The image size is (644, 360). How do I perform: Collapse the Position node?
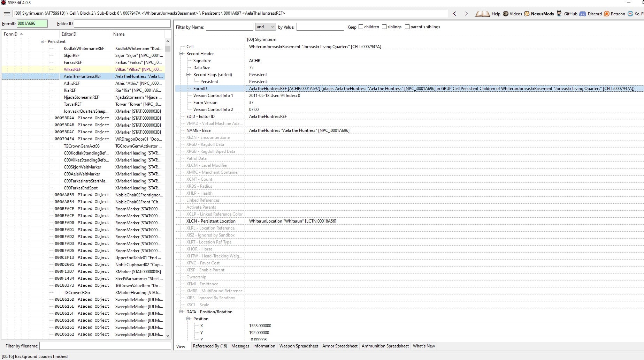coord(188,319)
